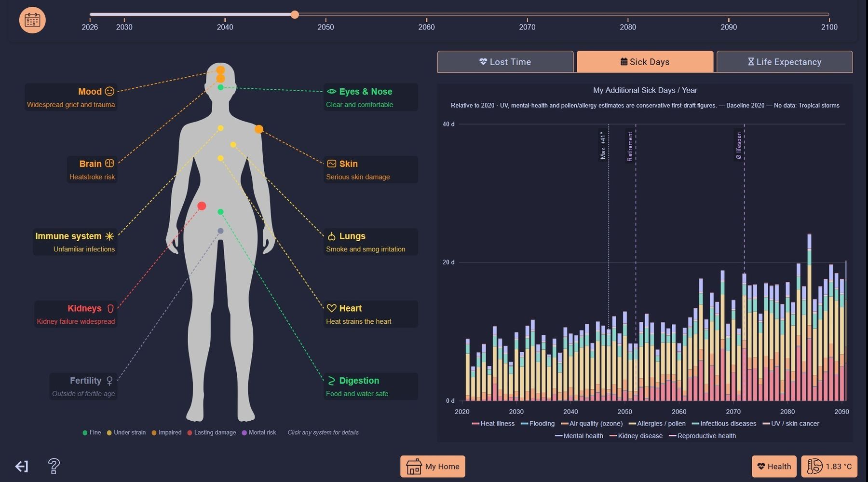Click 'Smoke and smog irritation' text

point(366,249)
